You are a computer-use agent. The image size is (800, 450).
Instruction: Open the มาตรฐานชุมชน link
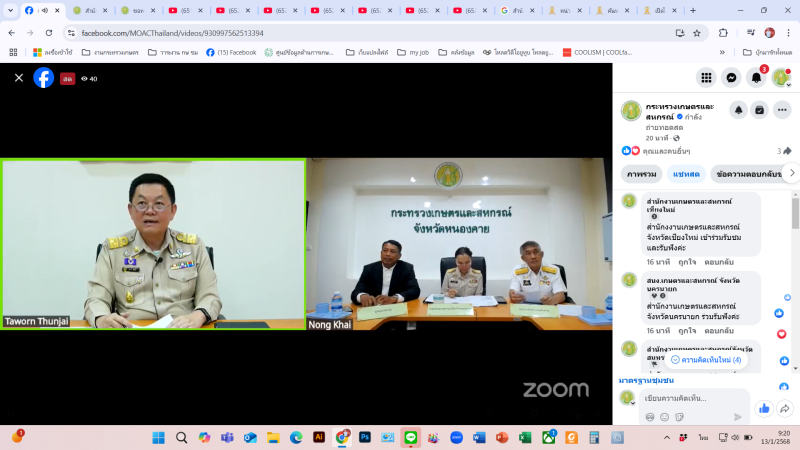tap(646, 380)
